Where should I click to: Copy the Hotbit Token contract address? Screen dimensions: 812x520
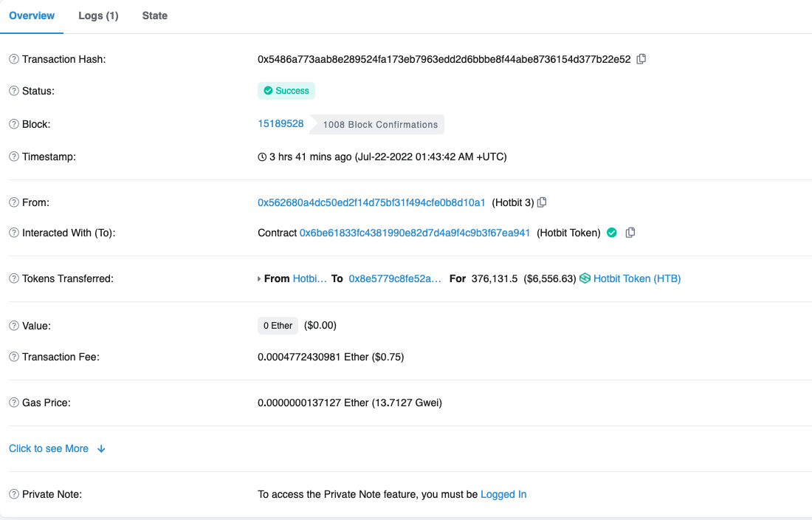pos(630,233)
